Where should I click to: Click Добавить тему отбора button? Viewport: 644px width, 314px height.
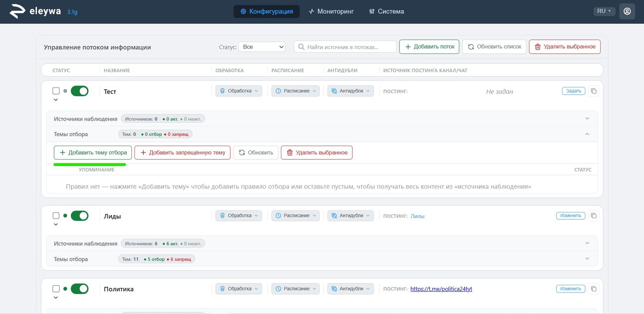click(93, 153)
